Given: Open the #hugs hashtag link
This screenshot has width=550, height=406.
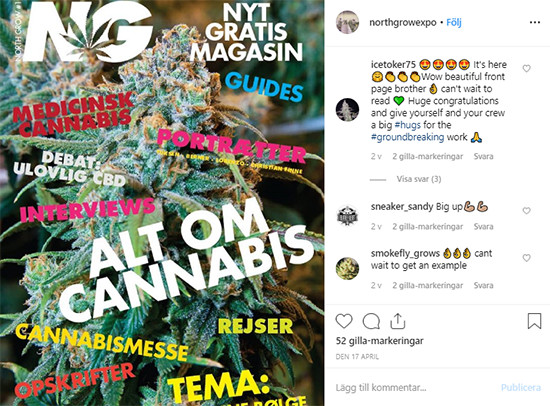Looking at the screenshot, I should coord(408,125).
